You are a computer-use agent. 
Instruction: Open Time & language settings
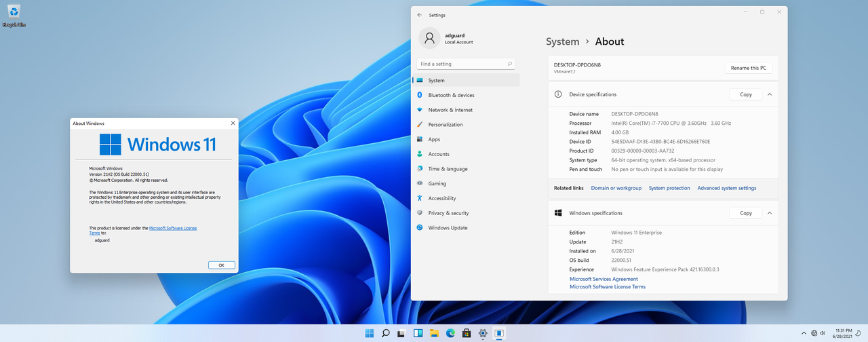[466, 168]
